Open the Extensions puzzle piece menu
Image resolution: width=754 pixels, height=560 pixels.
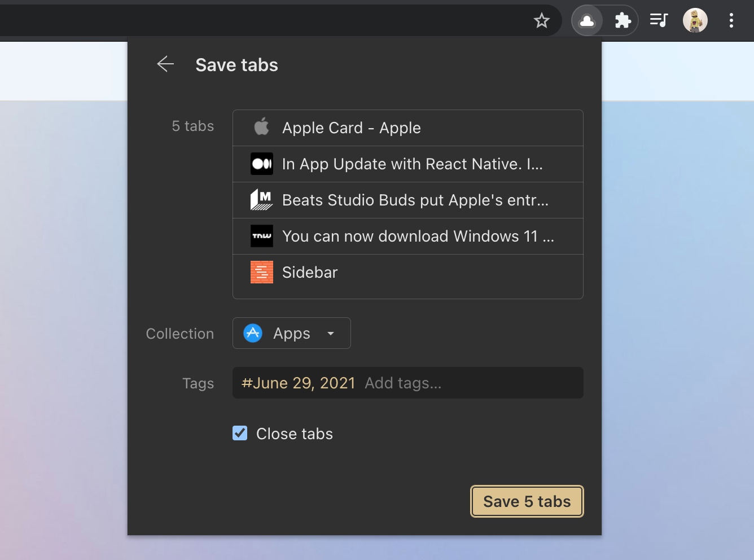[623, 21]
